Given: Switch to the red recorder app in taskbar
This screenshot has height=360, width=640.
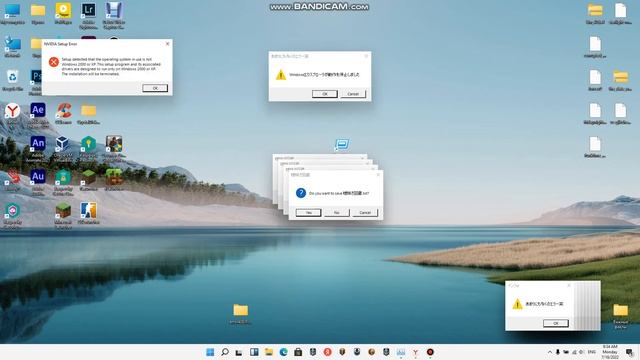Looking at the screenshot, I should coord(430,352).
